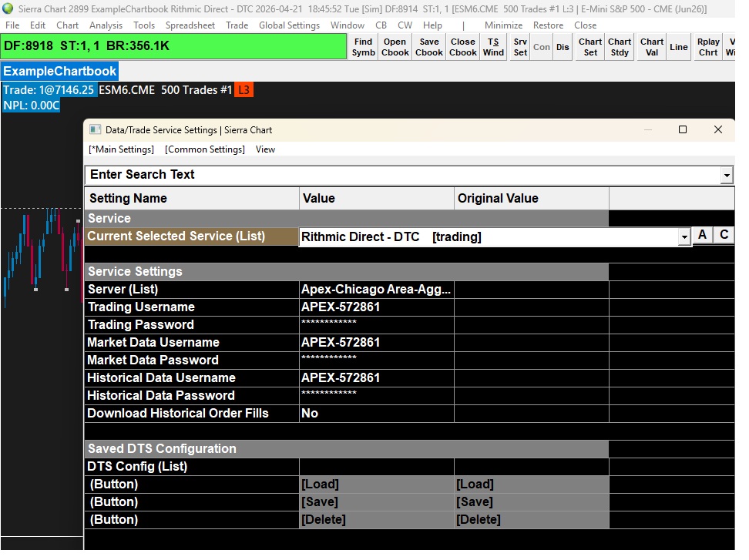Click the Trade: 1@7146.25 chart label
The width and height of the screenshot is (749, 560).
click(x=49, y=90)
